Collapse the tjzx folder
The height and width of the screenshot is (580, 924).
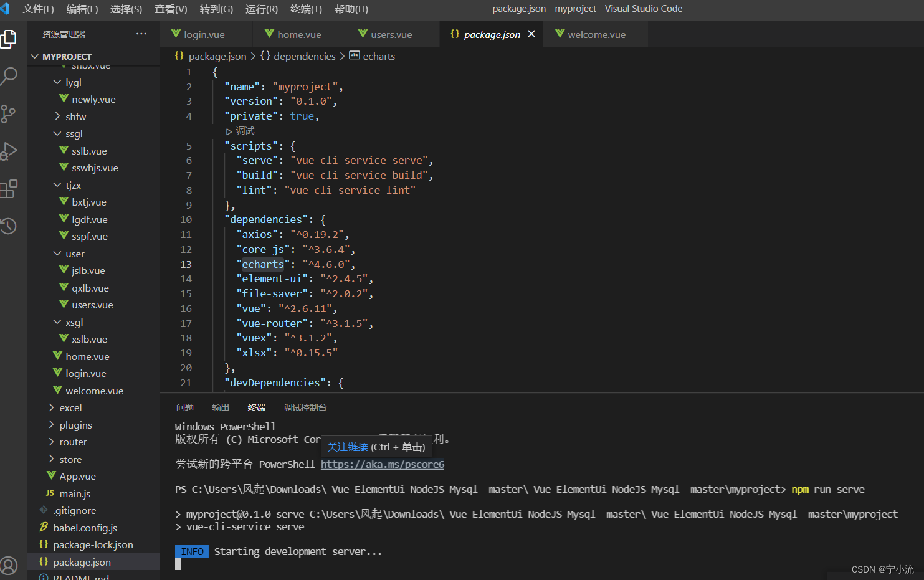[93, 185]
